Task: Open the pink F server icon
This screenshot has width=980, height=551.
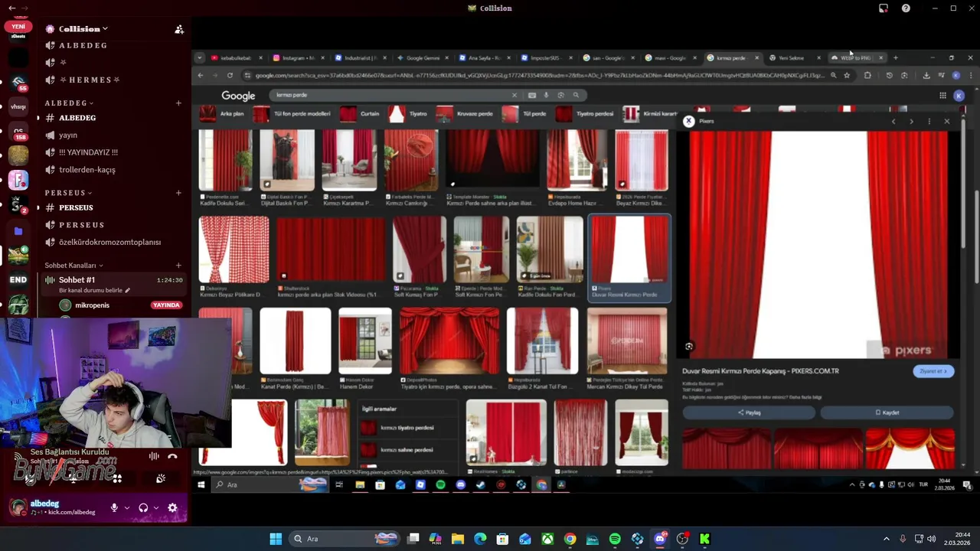Action: [x=18, y=181]
